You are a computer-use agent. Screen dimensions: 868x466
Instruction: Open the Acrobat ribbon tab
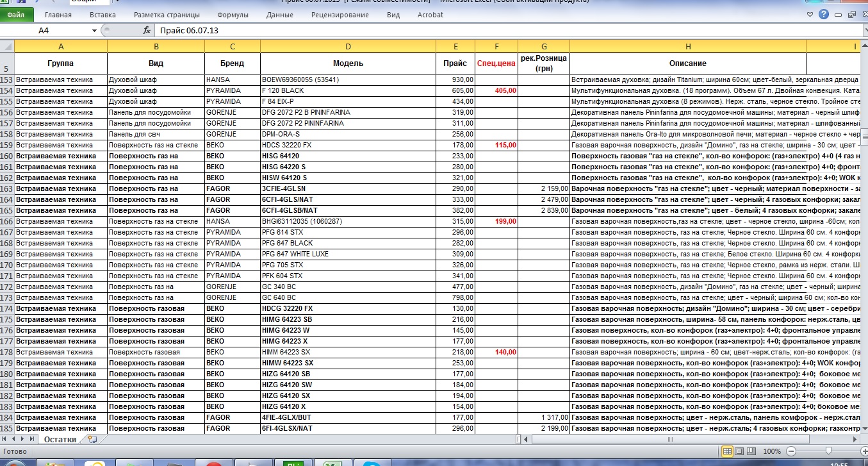click(430, 15)
